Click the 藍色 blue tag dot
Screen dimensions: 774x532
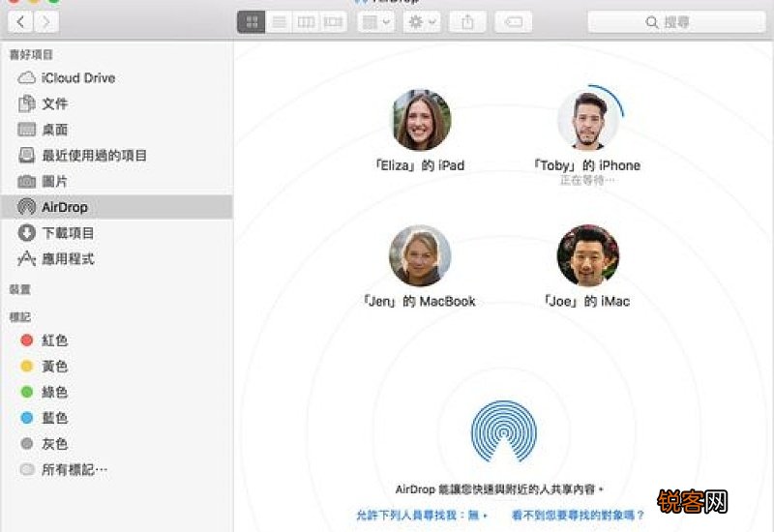coord(27,418)
